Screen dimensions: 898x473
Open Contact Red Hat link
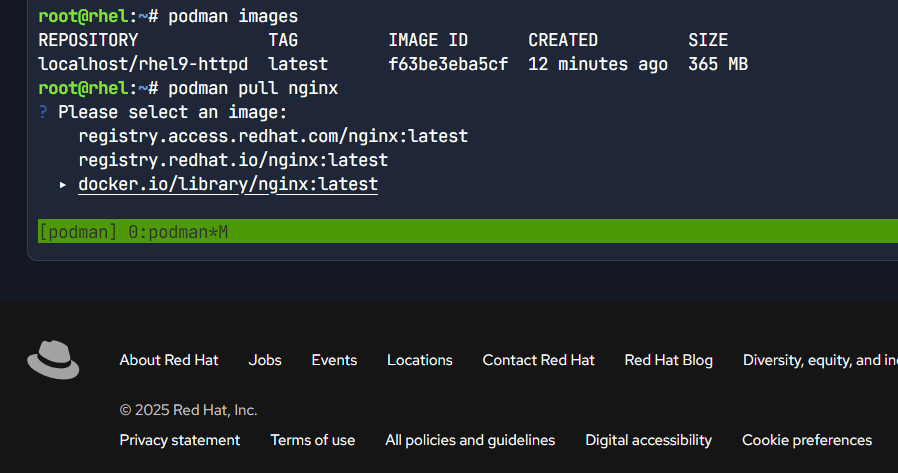coord(539,360)
